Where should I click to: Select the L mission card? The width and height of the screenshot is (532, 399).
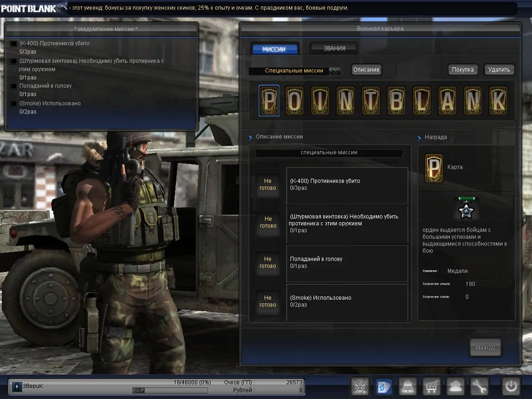(x=422, y=100)
